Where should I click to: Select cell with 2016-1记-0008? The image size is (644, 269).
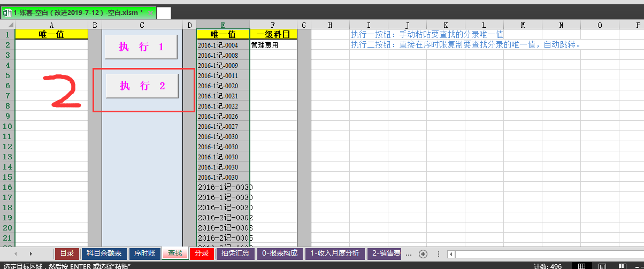(x=223, y=55)
